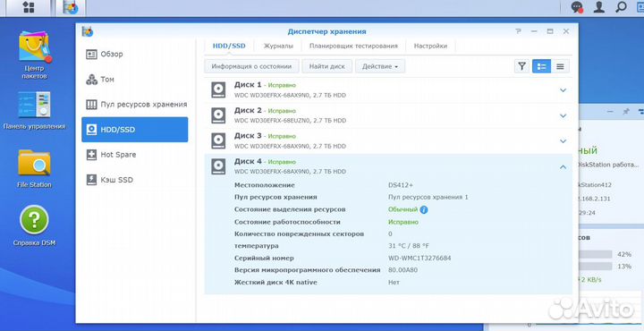Click info icon next to Обычный
This screenshot has width=644, height=331.
click(424, 209)
